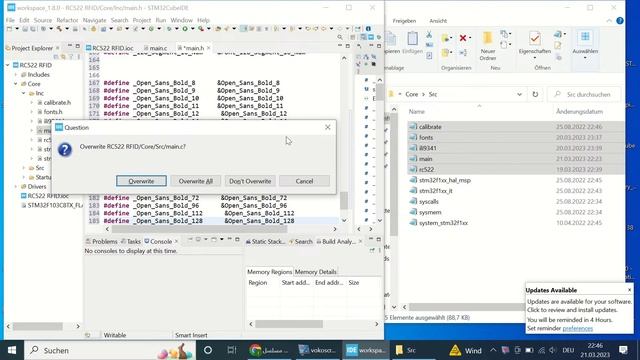Cancel the overwrite Question dialog

click(x=304, y=181)
